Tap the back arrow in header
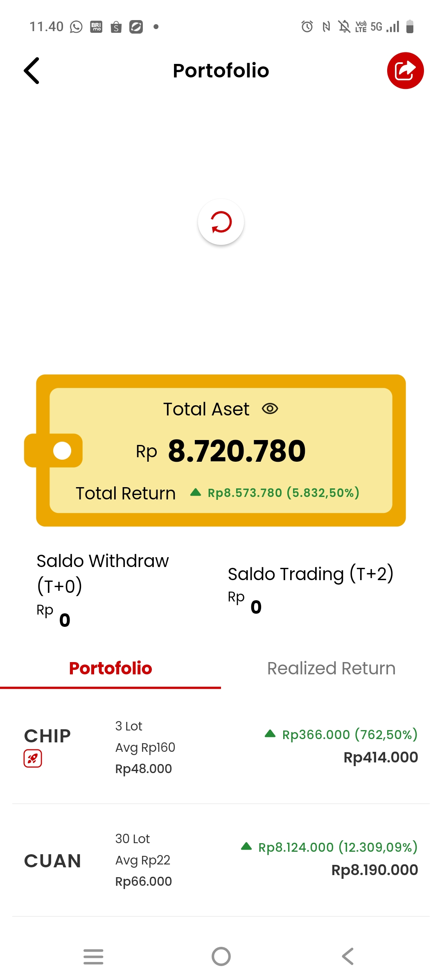The height and width of the screenshot is (980, 442). (32, 70)
